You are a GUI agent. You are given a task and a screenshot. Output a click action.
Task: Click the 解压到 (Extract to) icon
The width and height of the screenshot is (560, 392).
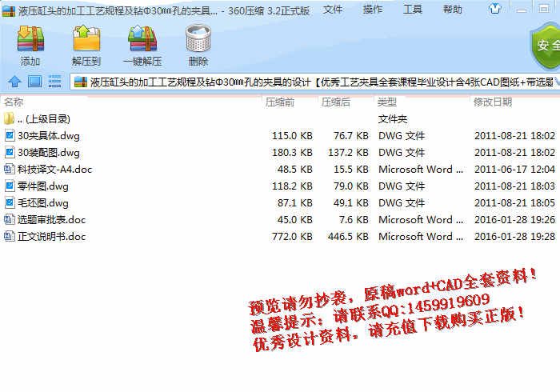[86, 38]
